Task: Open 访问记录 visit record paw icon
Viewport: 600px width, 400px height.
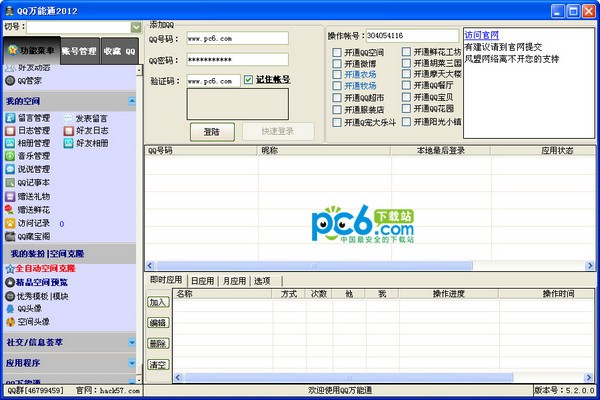Action: [10, 223]
